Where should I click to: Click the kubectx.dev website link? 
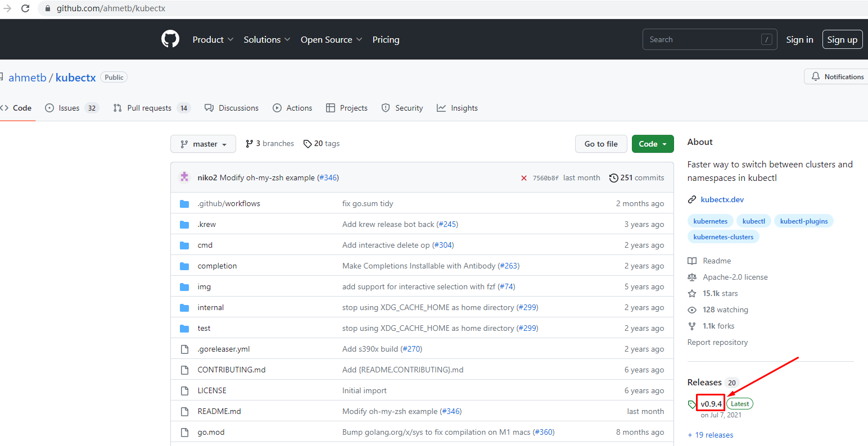point(722,199)
